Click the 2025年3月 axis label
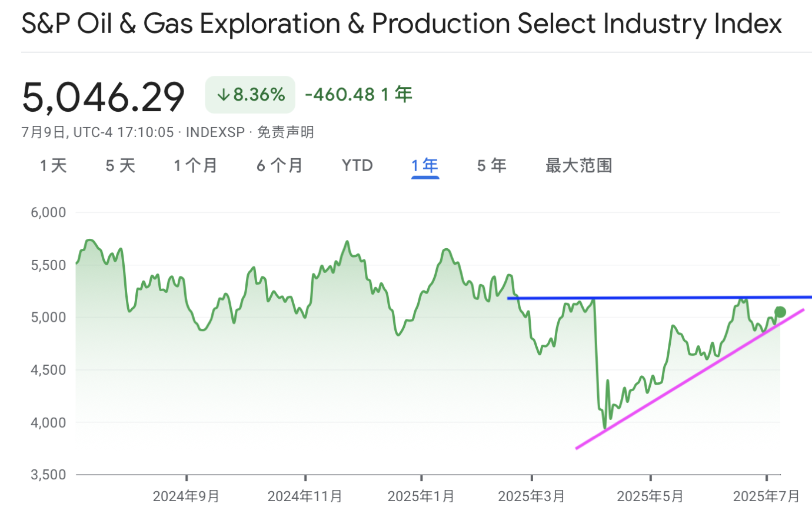 coord(531,496)
